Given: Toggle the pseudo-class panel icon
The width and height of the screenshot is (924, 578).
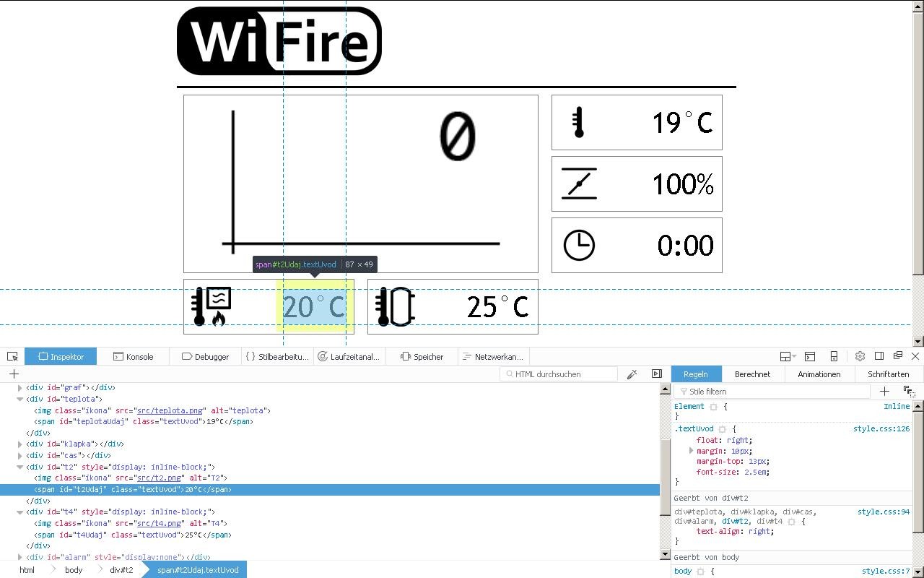Looking at the screenshot, I should click(x=908, y=391).
